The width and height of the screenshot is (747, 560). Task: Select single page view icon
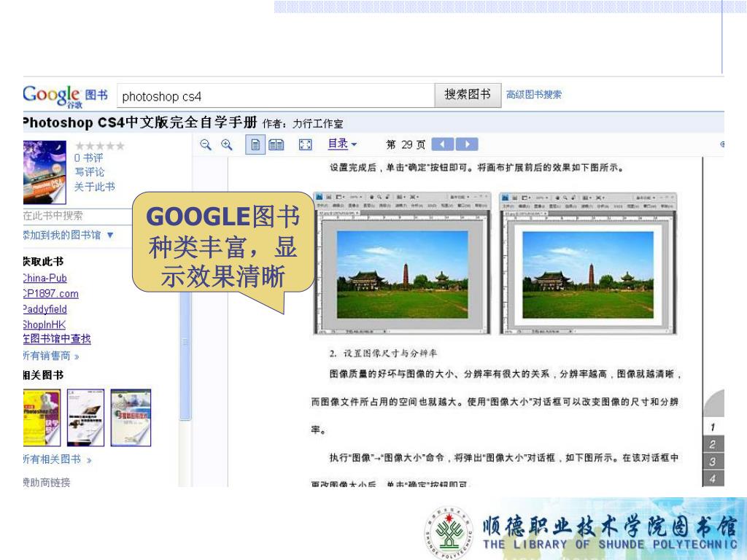255,145
